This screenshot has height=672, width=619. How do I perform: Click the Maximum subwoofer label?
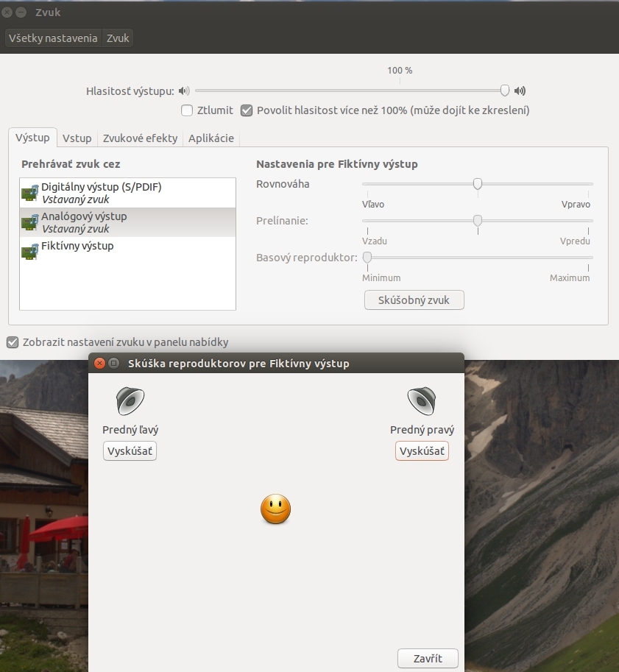570,278
